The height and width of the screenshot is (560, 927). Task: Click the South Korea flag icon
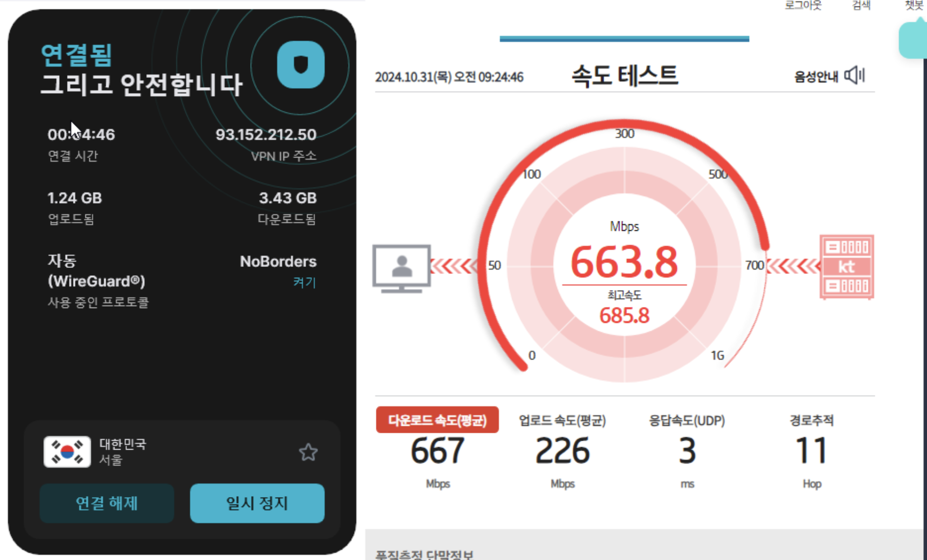point(67,452)
